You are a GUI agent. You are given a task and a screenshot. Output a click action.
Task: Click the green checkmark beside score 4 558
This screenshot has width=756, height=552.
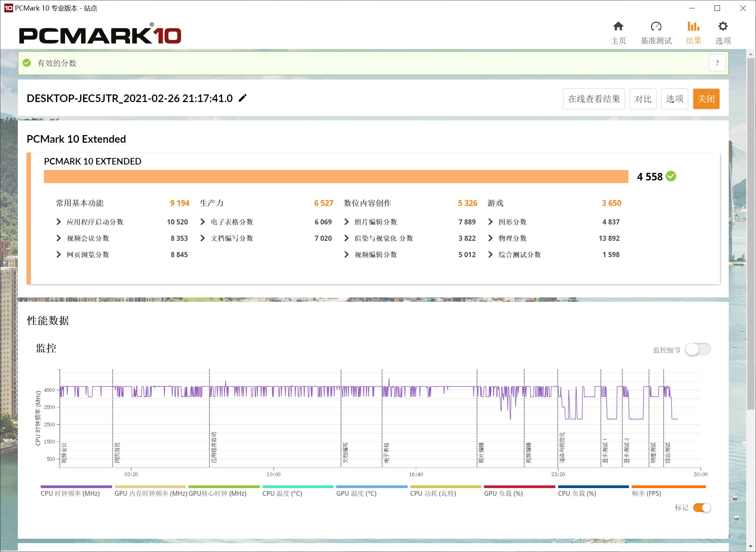click(671, 177)
